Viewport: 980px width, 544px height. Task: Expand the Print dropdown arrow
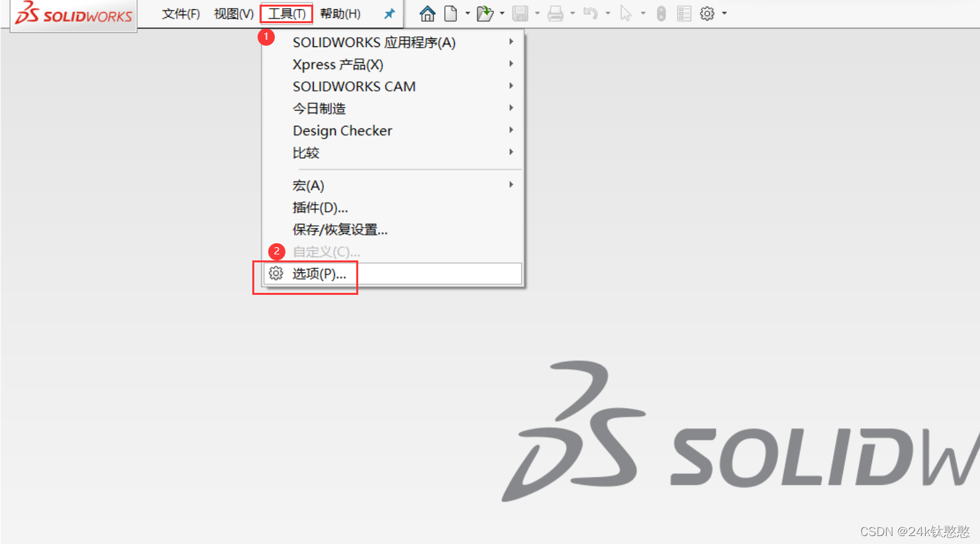point(573,13)
